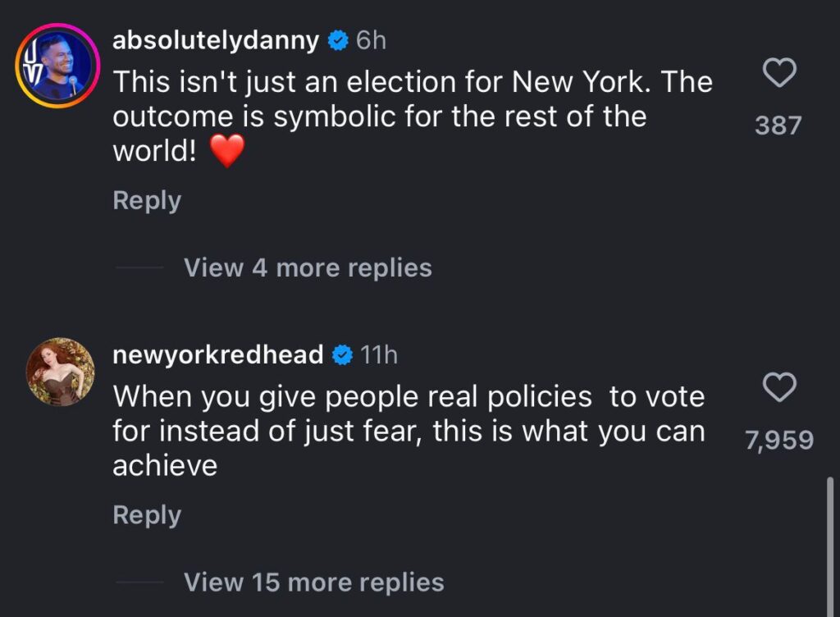This screenshot has width=840, height=617.
Task: Click the 6h timestamp
Action: 372,41
